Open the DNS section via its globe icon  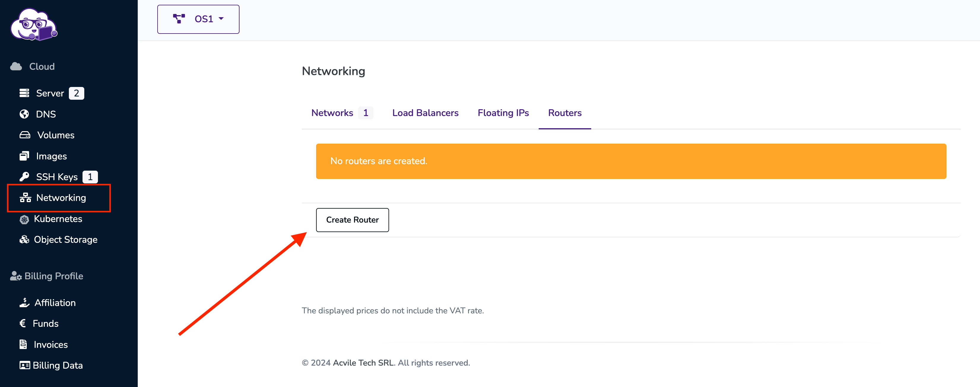pyautogui.click(x=24, y=114)
